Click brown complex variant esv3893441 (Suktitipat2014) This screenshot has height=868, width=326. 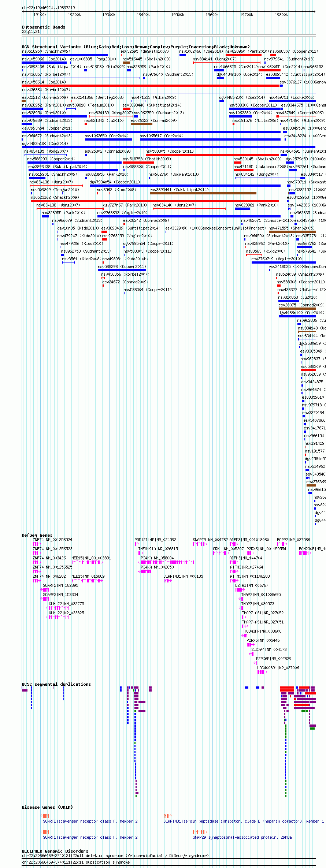[x=203, y=193]
